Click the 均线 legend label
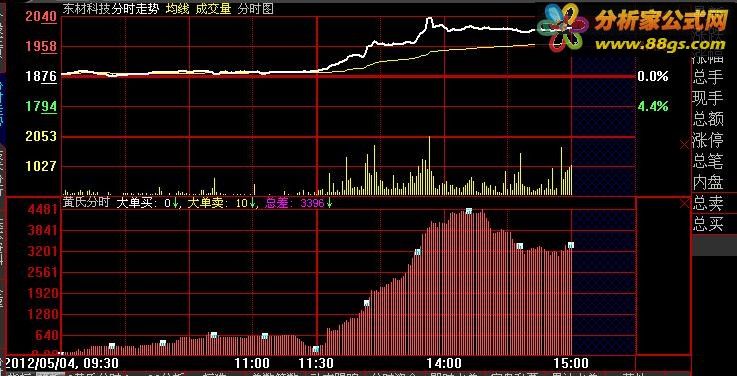The height and width of the screenshot is (376, 737). pyautogui.click(x=177, y=9)
